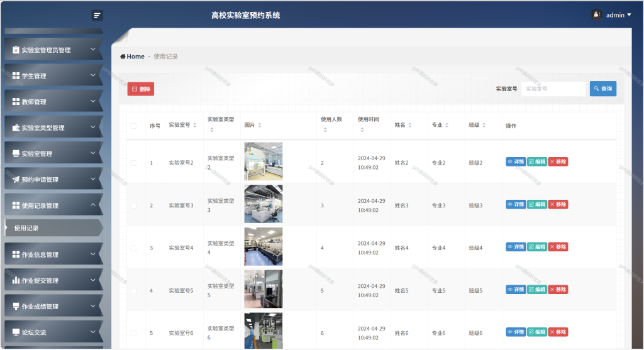This screenshot has height=350, width=644.
Task: Toggle the sidebar collapse hamburger icon
Action: point(97,16)
